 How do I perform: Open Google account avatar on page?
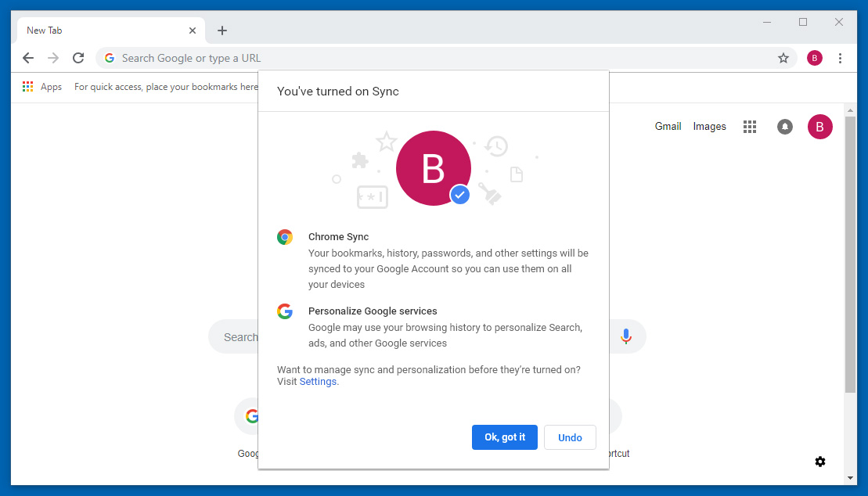(x=819, y=127)
